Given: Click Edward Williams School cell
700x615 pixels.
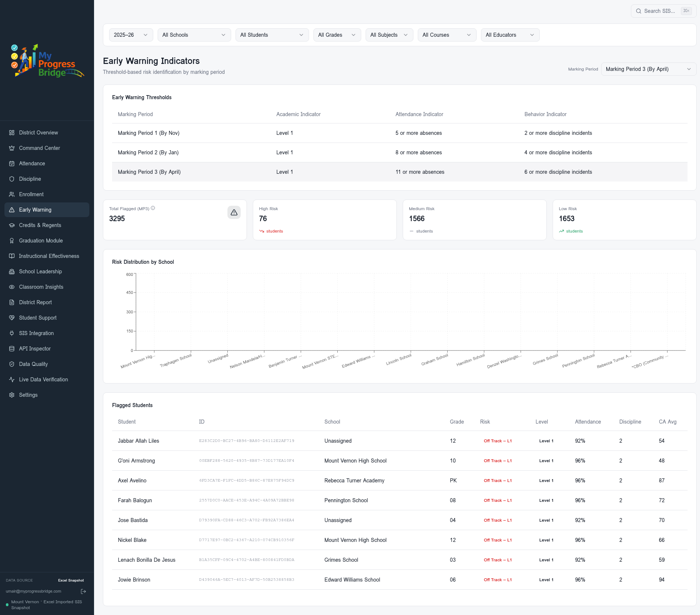Looking at the screenshot, I should pos(352,580).
